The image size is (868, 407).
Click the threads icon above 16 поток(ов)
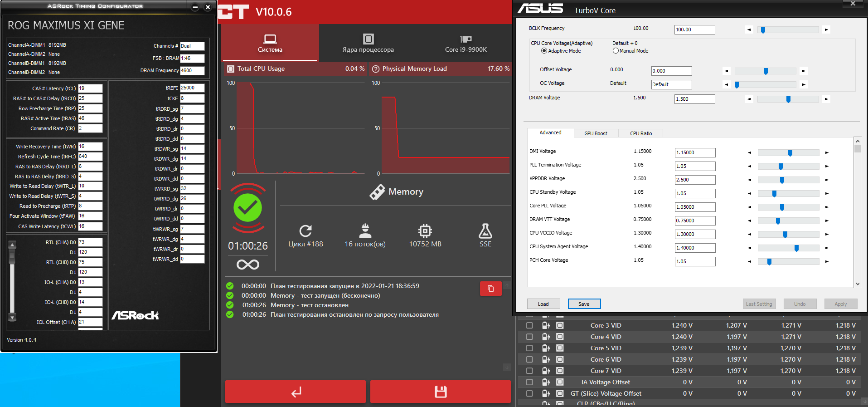pos(365,230)
